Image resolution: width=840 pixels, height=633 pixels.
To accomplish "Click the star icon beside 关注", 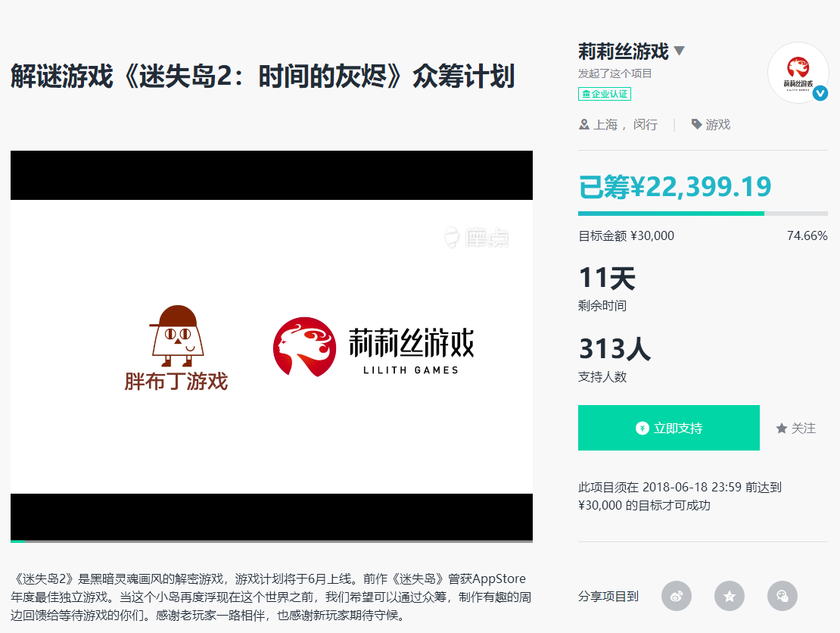I will point(782,429).
